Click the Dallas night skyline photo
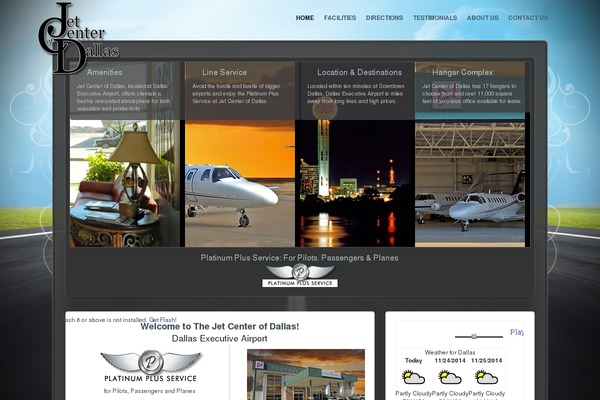Screen dimensions: 600x400 pos(355,183)
